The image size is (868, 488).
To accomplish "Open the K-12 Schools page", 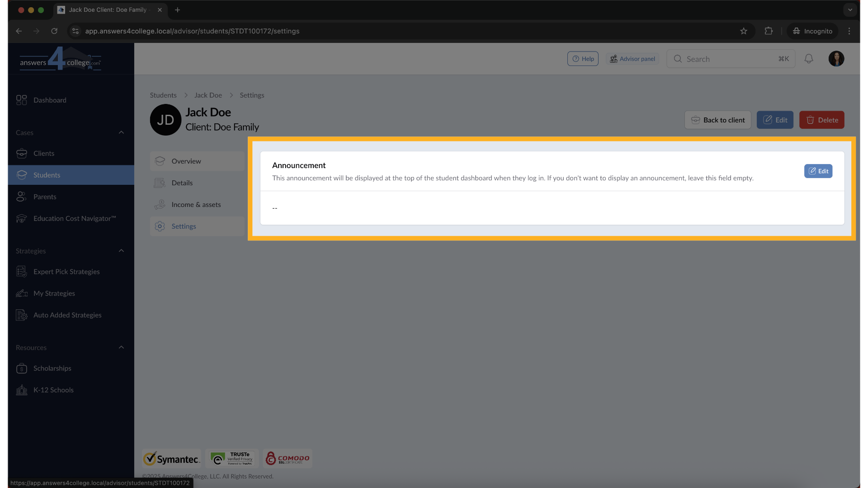I will [22, 390].
